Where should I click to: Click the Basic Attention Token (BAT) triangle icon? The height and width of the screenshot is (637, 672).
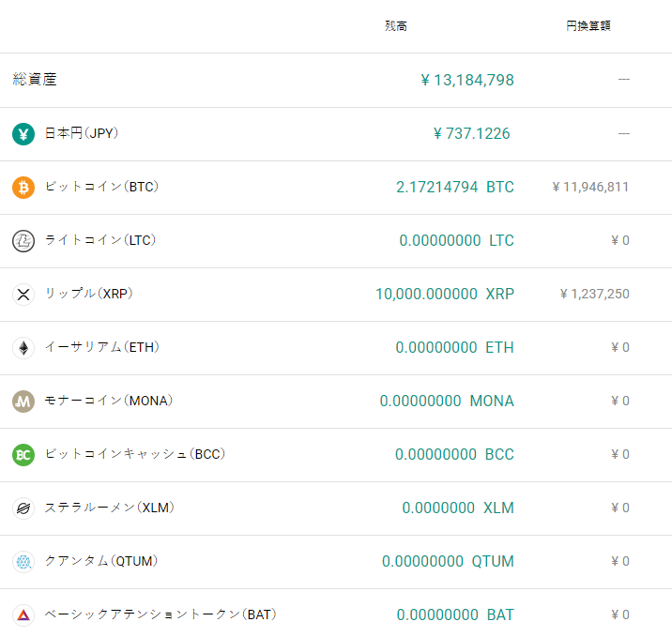tap(23, 615)
